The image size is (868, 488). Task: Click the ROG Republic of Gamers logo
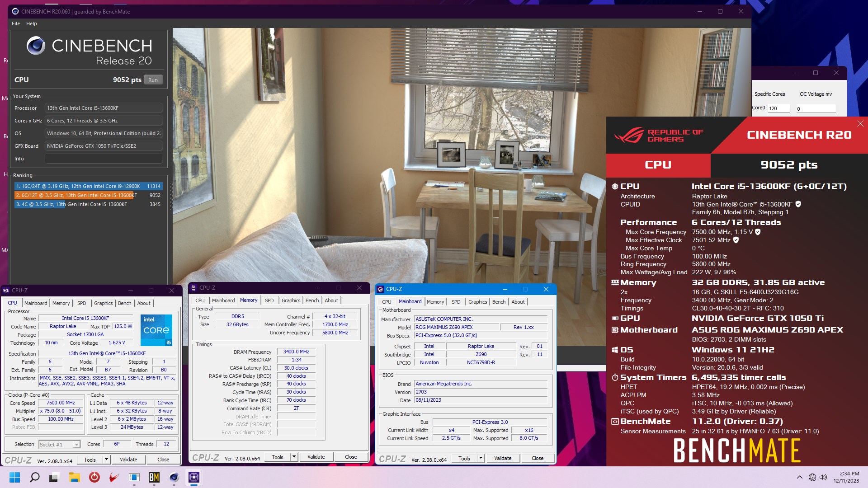(659, 135)
